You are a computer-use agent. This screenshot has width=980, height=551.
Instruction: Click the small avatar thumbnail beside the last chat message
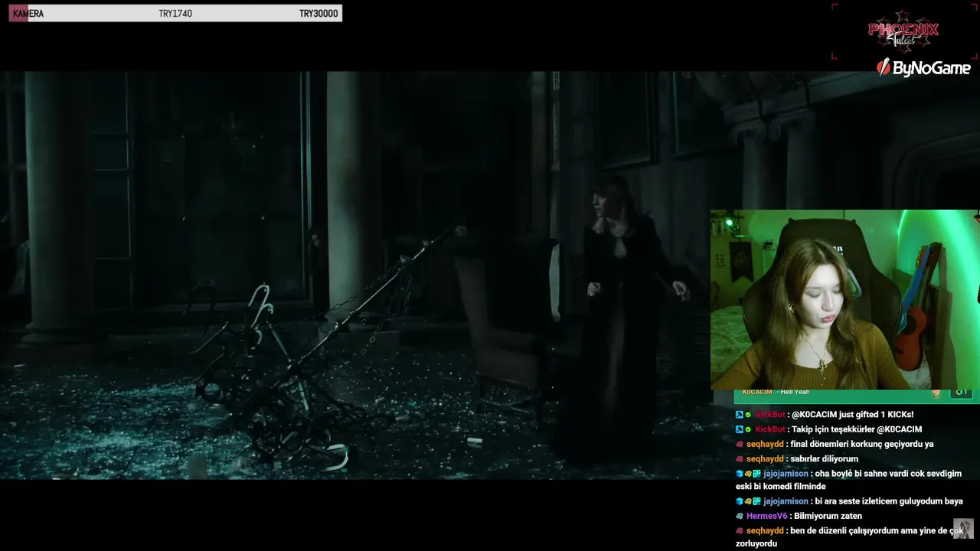(x=963, y=529)
